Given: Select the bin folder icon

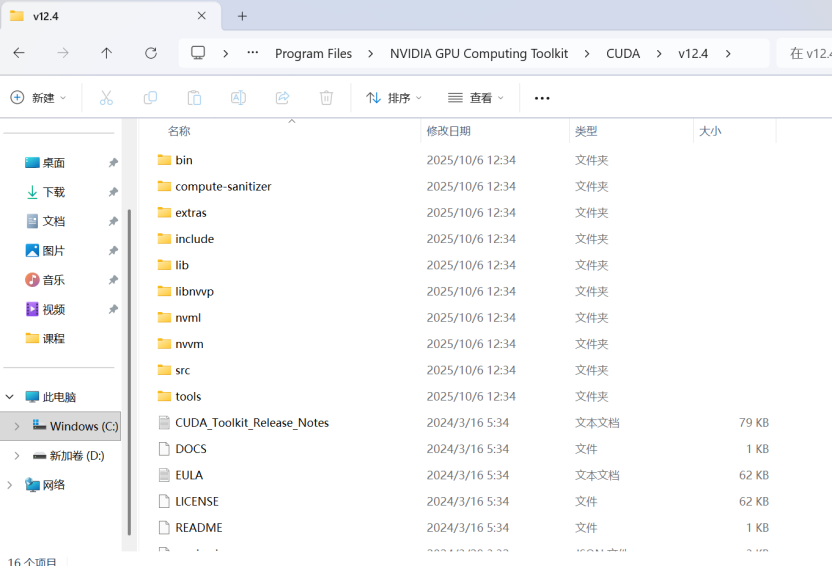Looking at the screenshot, I should click(x=164, y=160).
